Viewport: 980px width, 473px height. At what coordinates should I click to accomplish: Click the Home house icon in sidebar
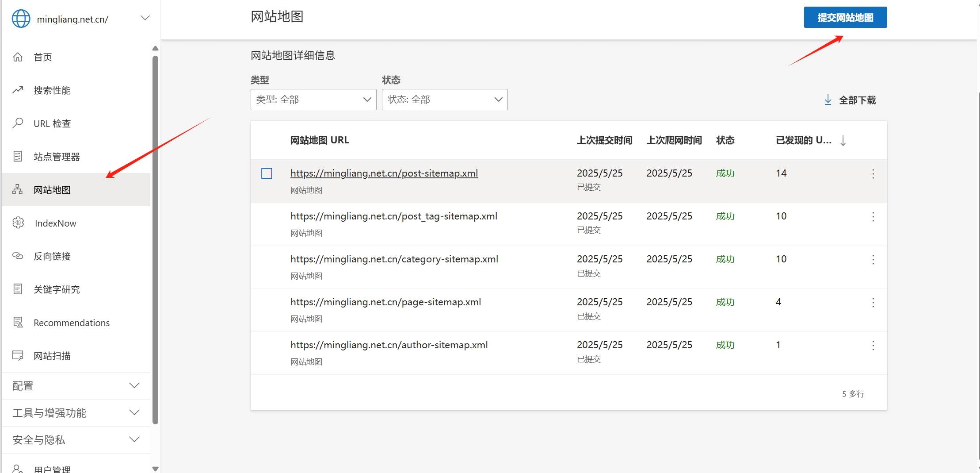pyautogui.click(x=18, y=57)
